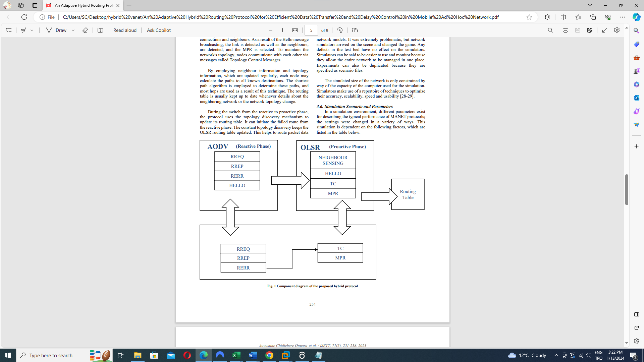Click the page number input field
The height and width of the screenshot is (362, 644).
point(311,30)
